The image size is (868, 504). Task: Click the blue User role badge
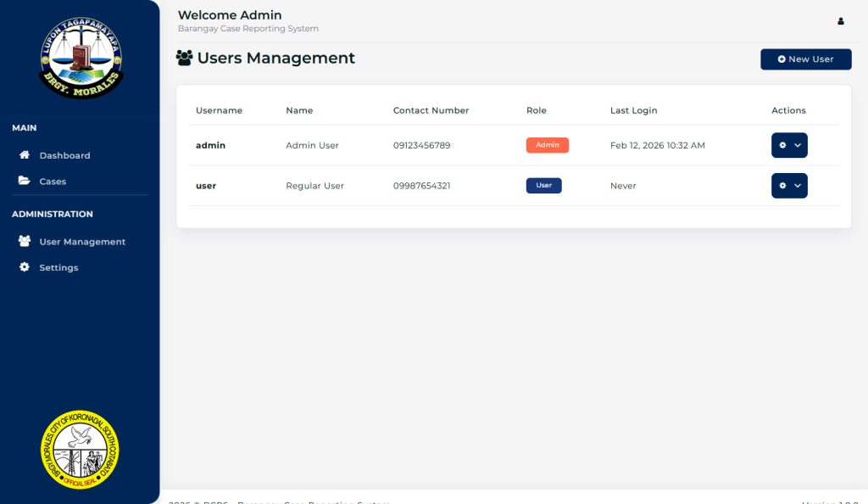tap(543, 186)
